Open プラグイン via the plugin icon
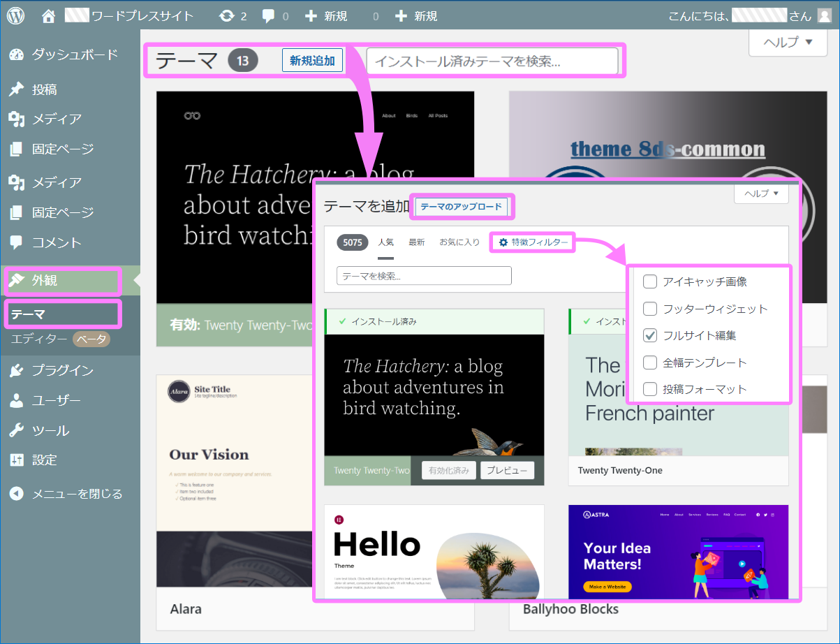 [x=17, y=370]
